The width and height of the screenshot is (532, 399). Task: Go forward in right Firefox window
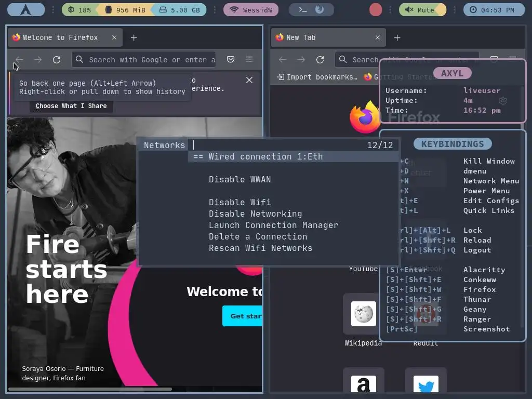pyautogui.click(x=301, y=60)
